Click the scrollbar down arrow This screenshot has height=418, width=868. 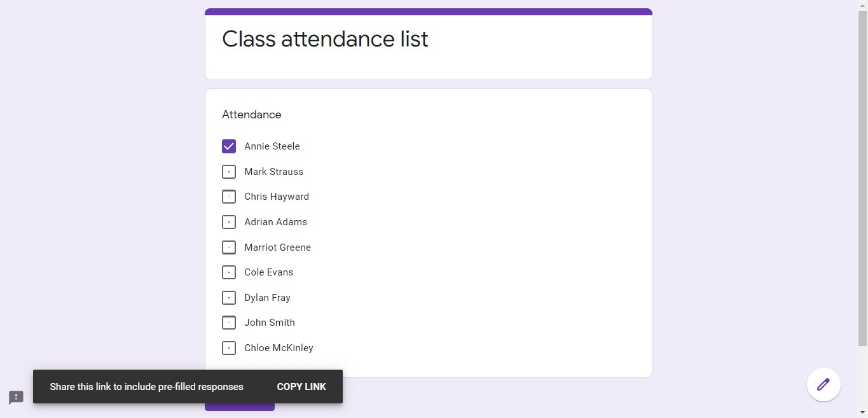(x=863, y=412)
